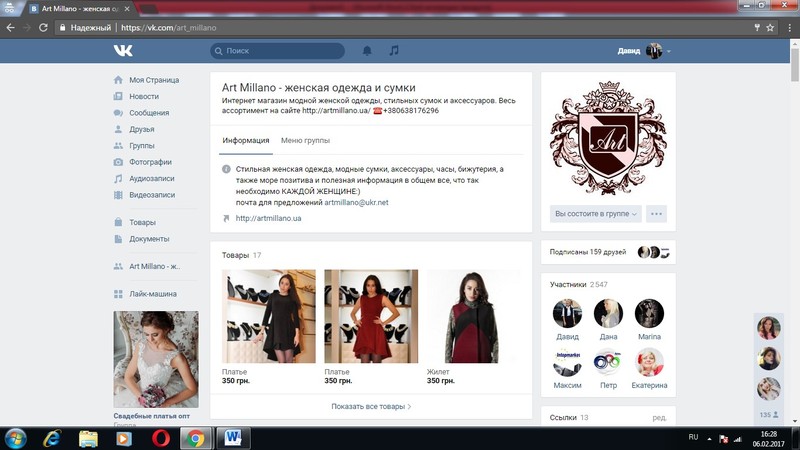This screenshot has height=450, width=800.
Task: Open the artmillano@ukr.net email link
Action: point(356,203)
